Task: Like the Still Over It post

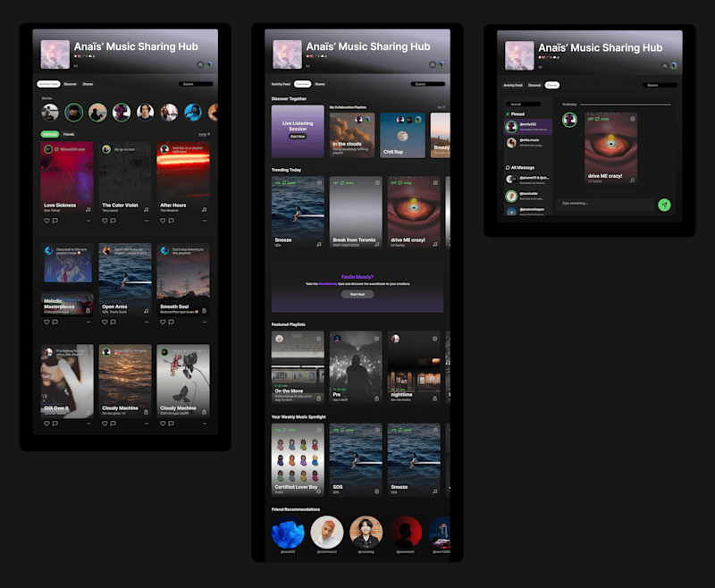Action: [46, 424]
